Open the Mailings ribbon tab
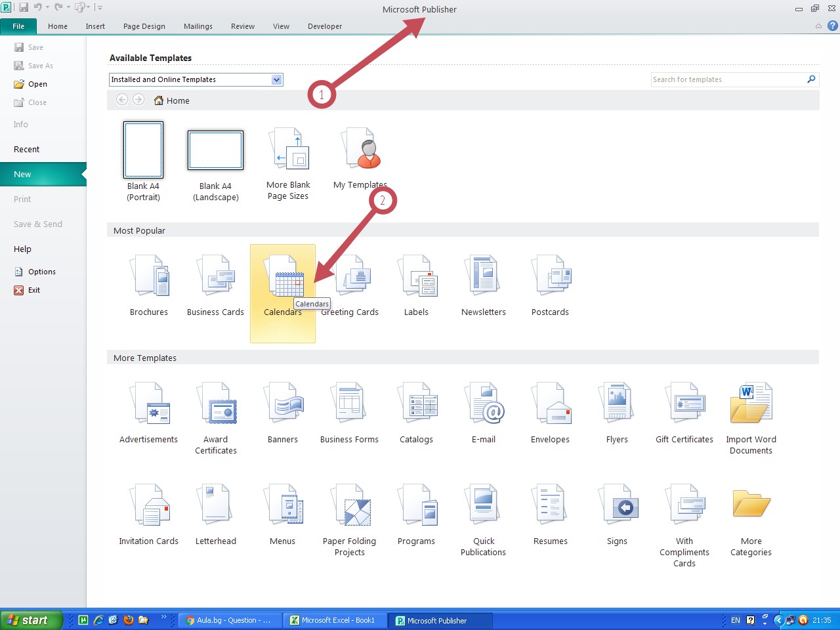840x630 pixels. (x=198, y=26)
